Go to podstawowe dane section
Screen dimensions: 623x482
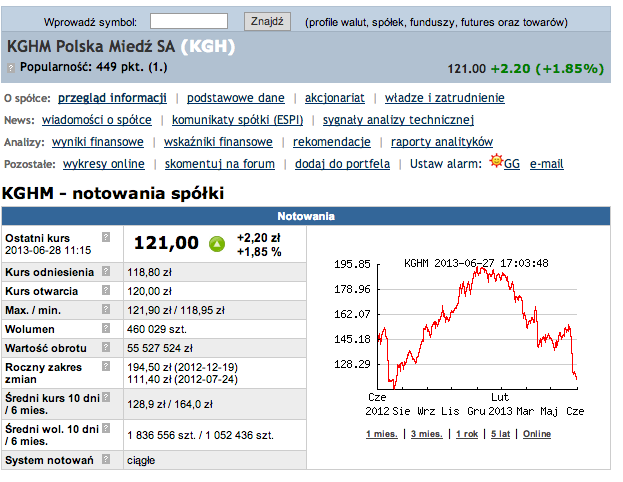pos(235,98)
